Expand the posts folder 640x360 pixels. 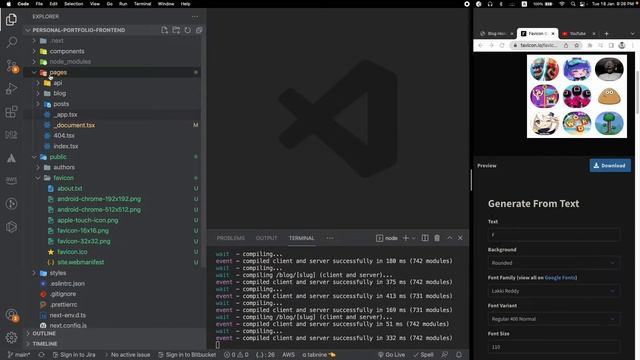pyautogui.click(x=38, y=104)
